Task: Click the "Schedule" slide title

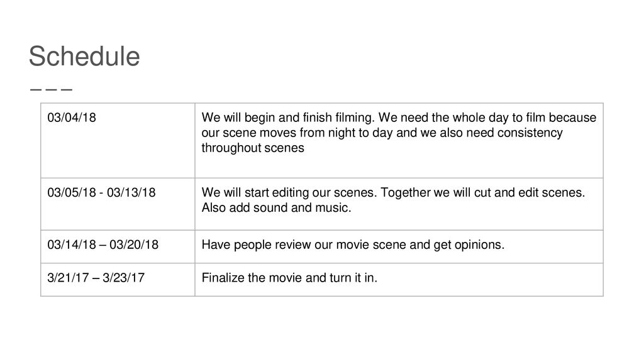Action: (84, 56)
